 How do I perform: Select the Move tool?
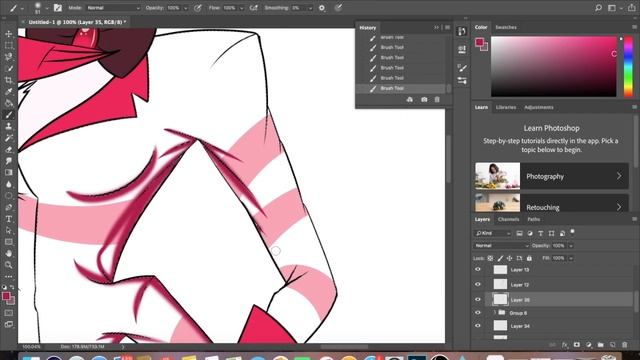tap(9, 34)
